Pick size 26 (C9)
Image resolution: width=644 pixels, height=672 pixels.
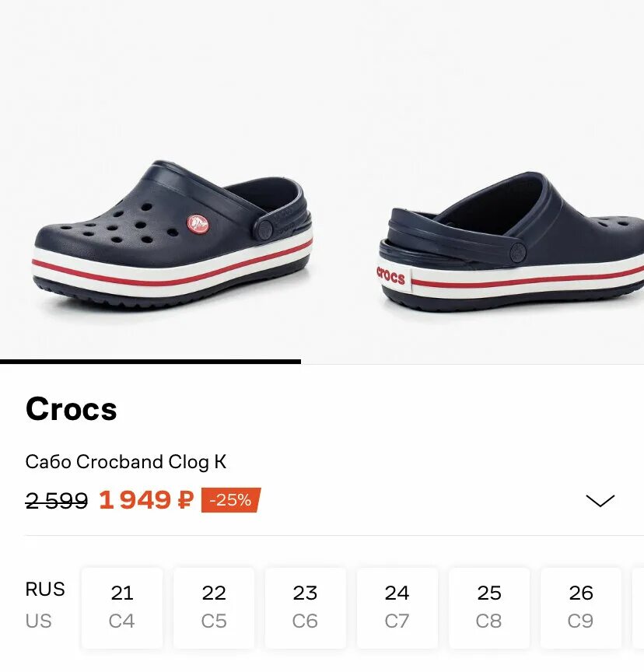coord(581,607)
